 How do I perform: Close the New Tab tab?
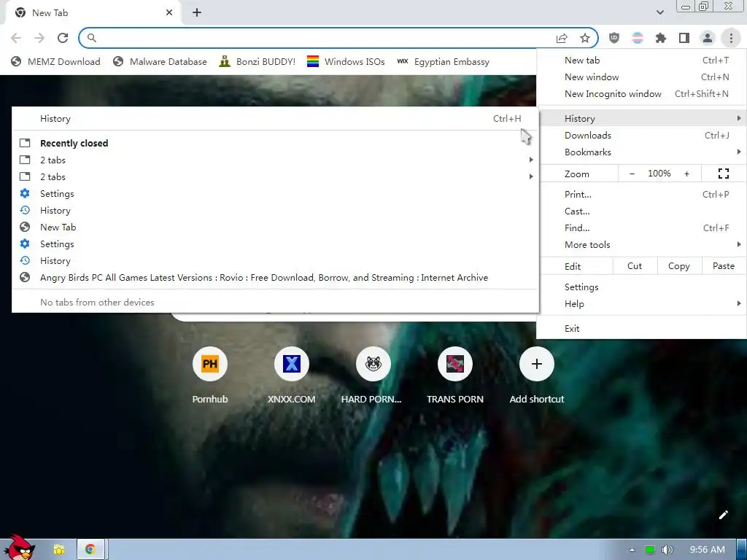tap(169, 13)
